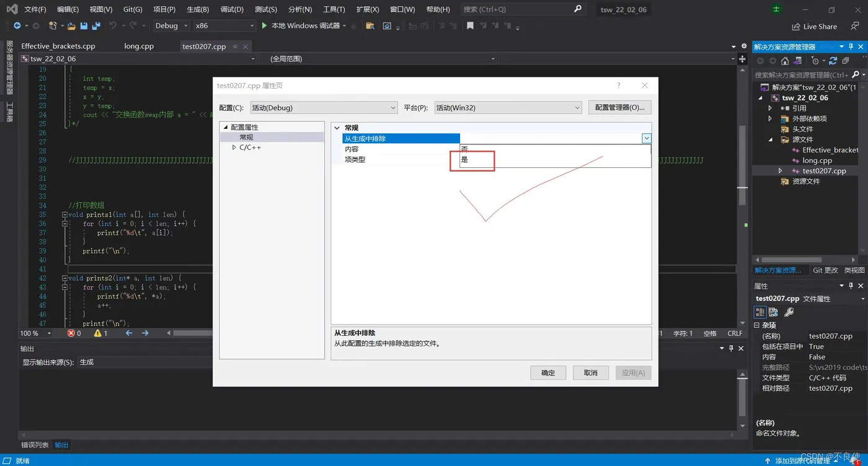Click the error count icon in editor status
This screenshot has width=868, height=466.
(71, 333)
